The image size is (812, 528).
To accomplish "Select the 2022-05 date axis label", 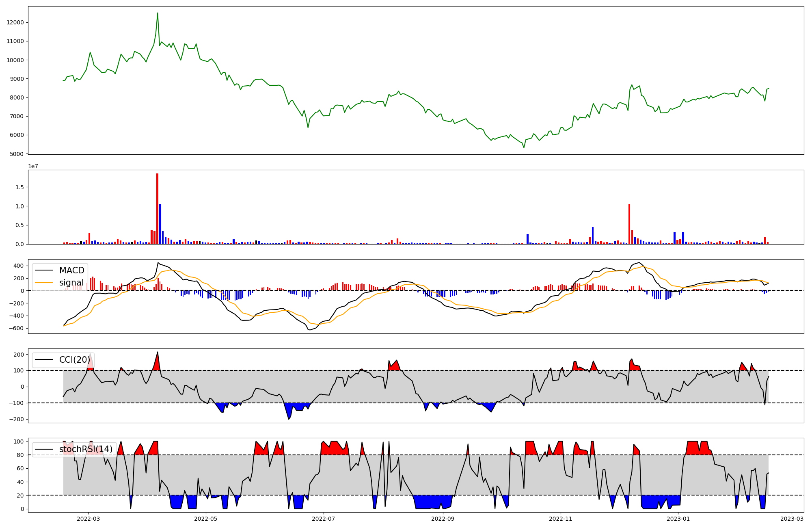I will 206,519.
